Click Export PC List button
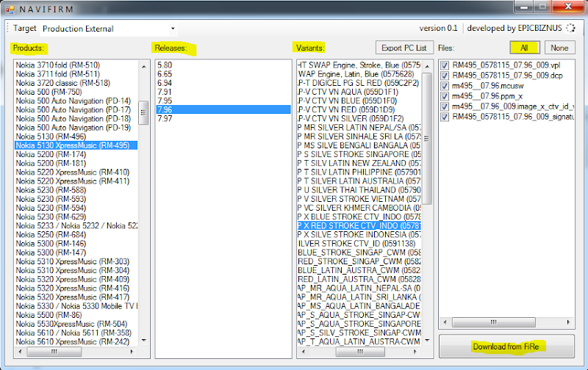 404,48
